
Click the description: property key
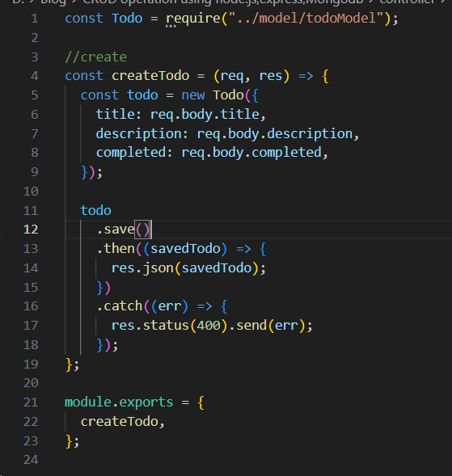142,134
